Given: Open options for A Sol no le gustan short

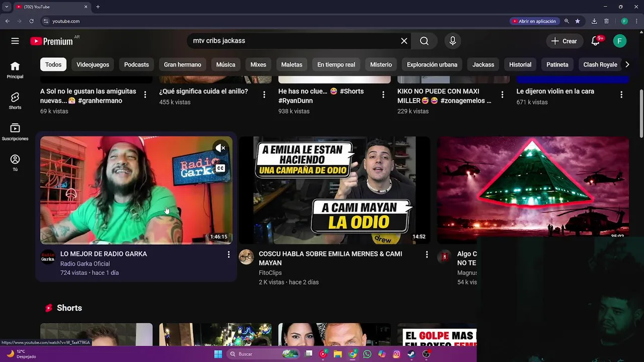Looking at the screenshot, I should pyautogui.click(x=145, y=95).
